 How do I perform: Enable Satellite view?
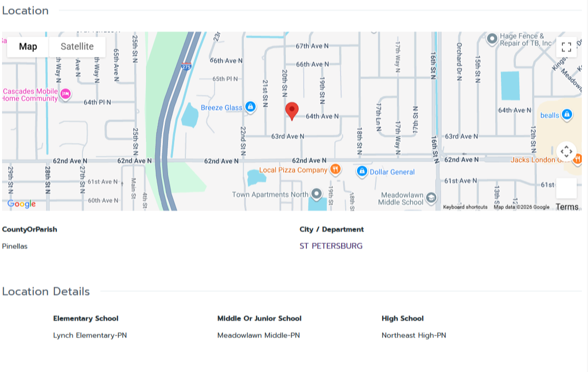77,47
